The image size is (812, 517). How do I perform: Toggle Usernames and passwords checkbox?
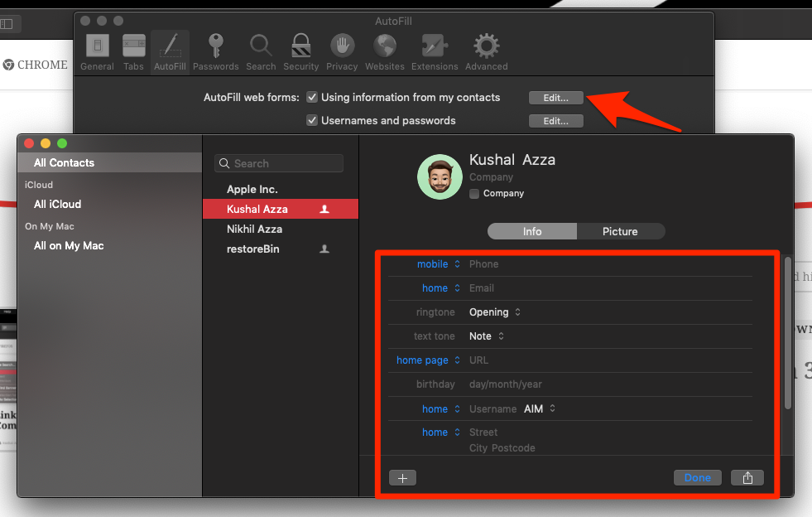(x=312, y=120)
